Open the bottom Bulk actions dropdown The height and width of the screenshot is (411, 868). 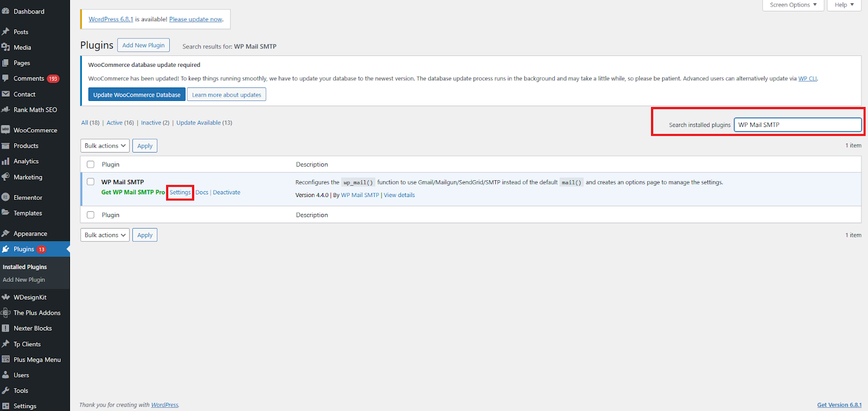tap(105, 235)
